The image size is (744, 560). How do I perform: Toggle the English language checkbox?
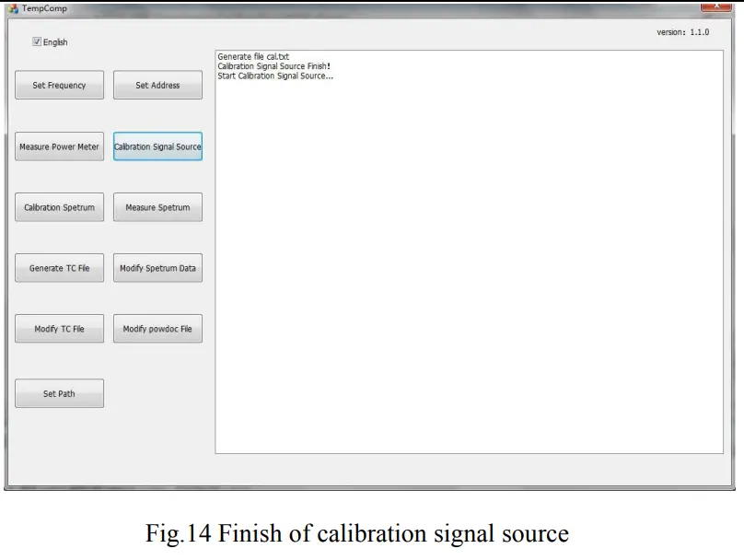[36, 41]
